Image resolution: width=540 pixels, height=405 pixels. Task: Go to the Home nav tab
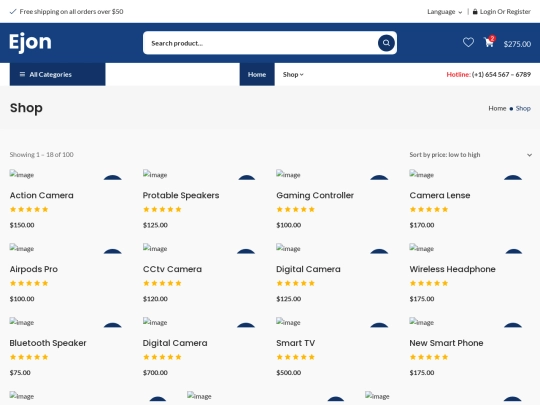tap(257, 74)
